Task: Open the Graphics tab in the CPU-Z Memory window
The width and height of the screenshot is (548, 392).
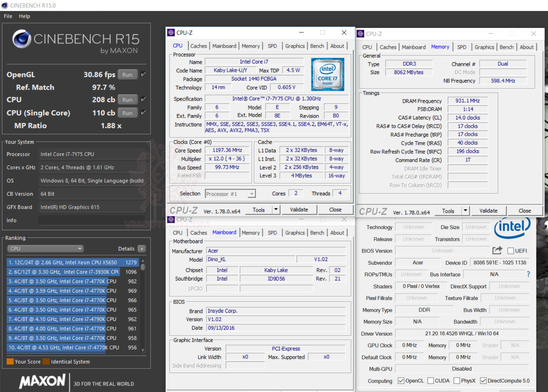Action: 484,47
